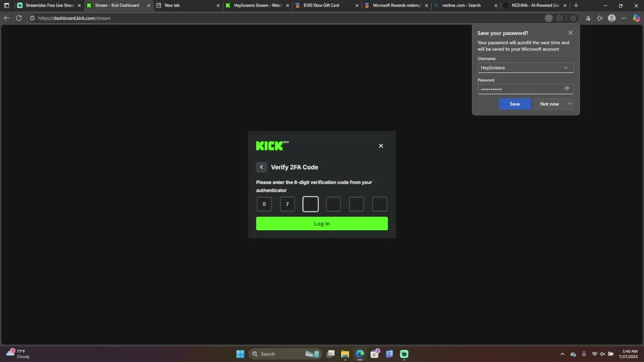
Task: Switch to the nezhna .com Search tab
Action: click(465, 6)
